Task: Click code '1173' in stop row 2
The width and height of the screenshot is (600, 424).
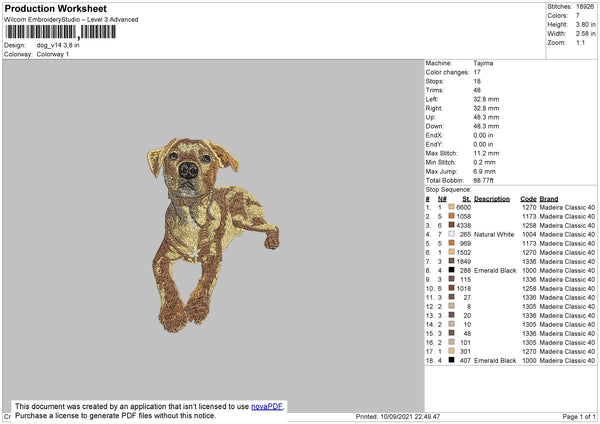Action: 529,216
